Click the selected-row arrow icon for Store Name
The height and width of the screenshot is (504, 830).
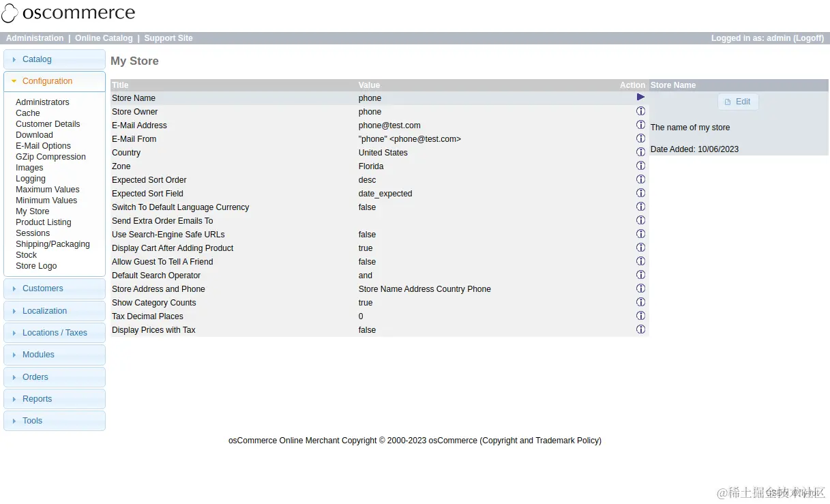click(x=640, y=97)
